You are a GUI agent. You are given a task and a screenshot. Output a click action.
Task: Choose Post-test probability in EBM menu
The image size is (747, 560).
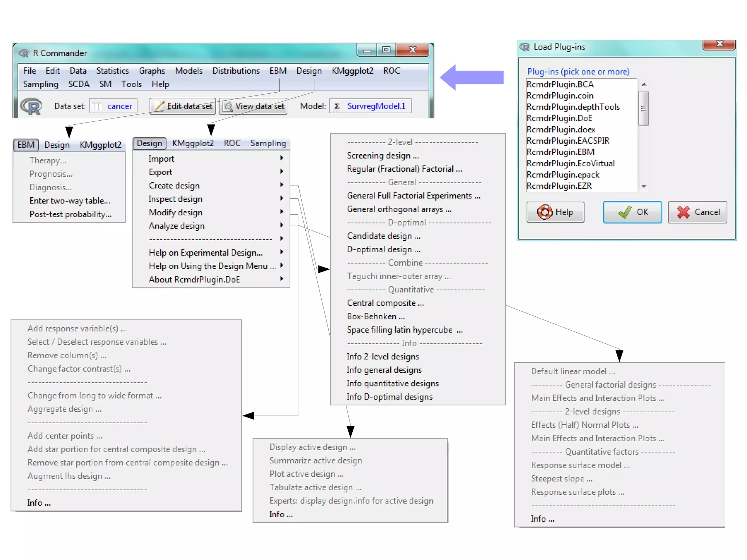[x=70, y=214]
